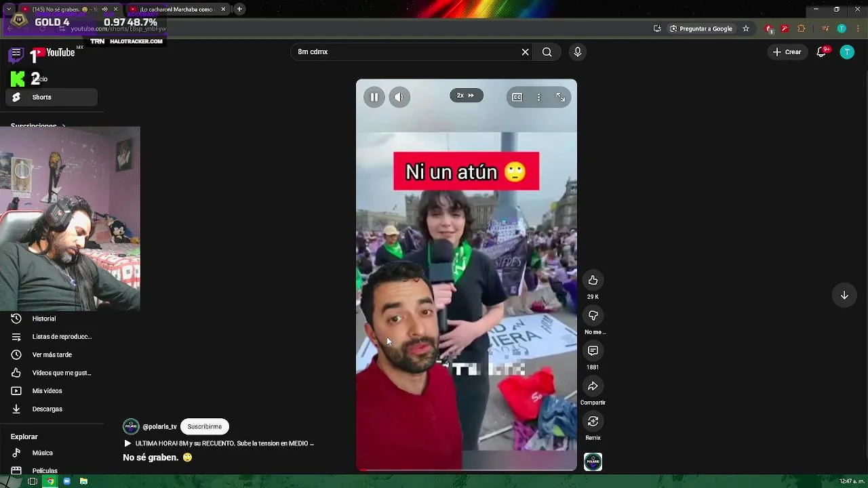Open the Chrome three-dot menu
Image resolution: width=868 pixels, height=488 pixels.
coord(857,28)
